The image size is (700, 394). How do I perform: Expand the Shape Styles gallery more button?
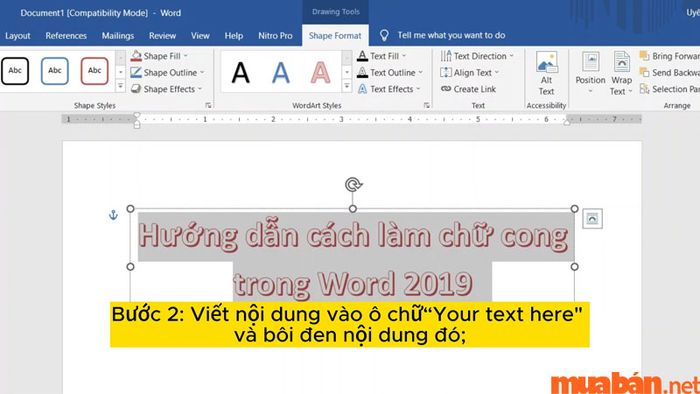[x=121, y=86]
